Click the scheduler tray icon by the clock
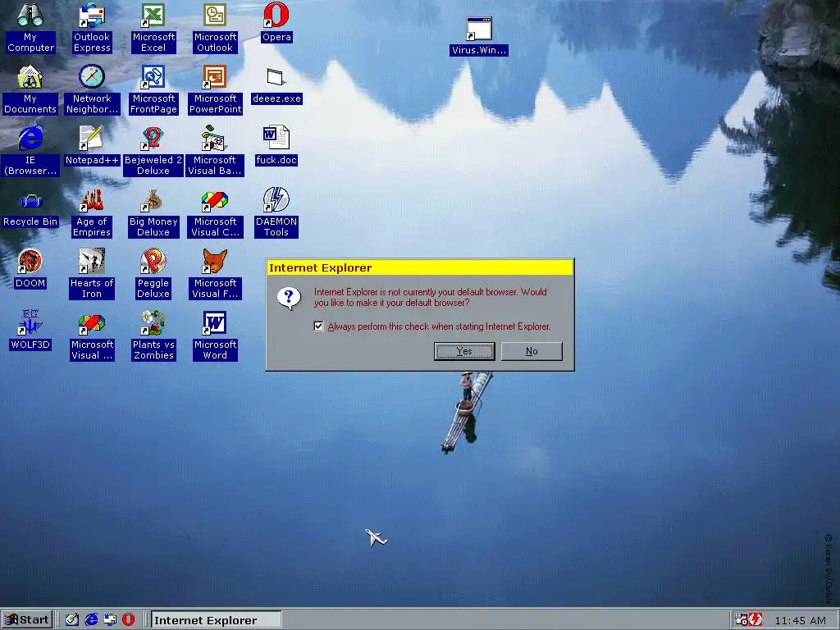The image size is (840, 630). click(x=742, y=620)
